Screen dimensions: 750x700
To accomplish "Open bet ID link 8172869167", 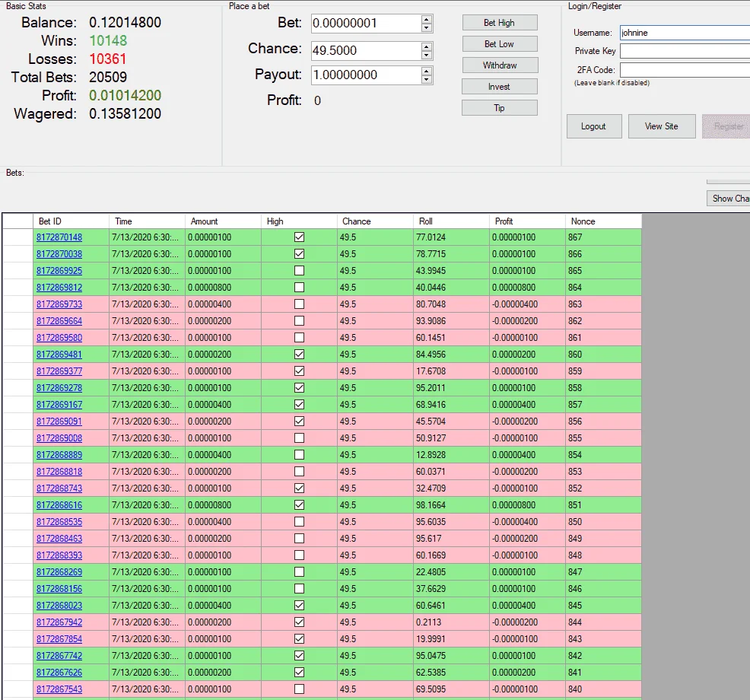I will [x=59, y=405].
